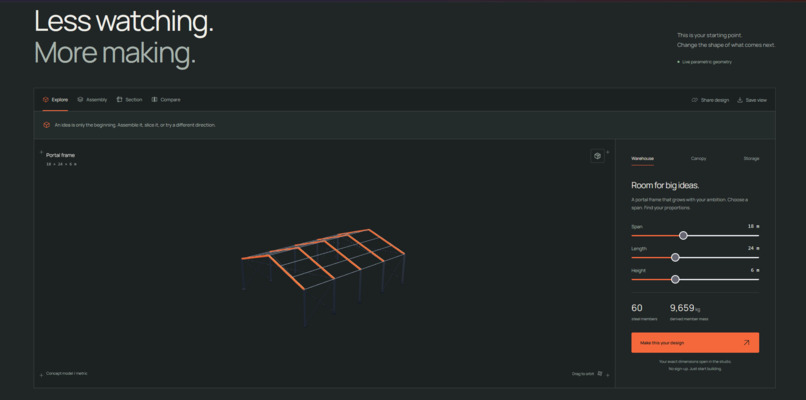Click the orange cube icon in info banner
The image size is (806, 400).
tap(46, 125)
